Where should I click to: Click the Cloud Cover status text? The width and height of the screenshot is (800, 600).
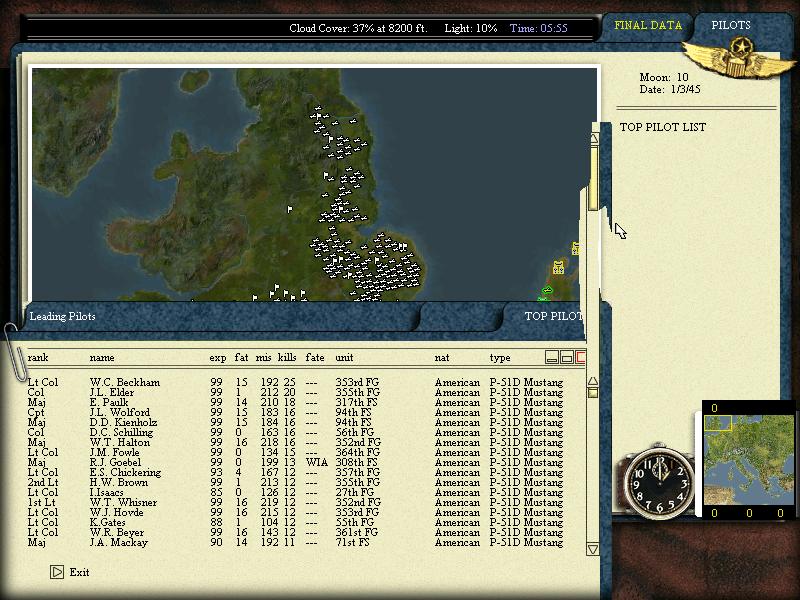click(358, 28)
